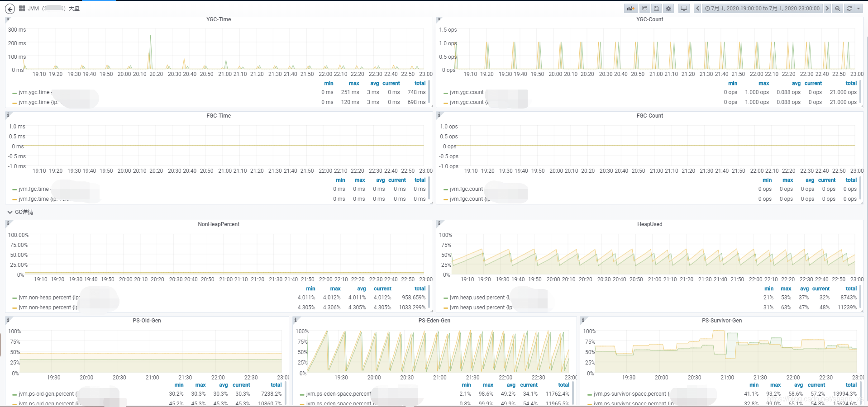Open HeapUsed panel title menu
The width and height of the screenshot is (868, 407).
click(x=650, y=224)
